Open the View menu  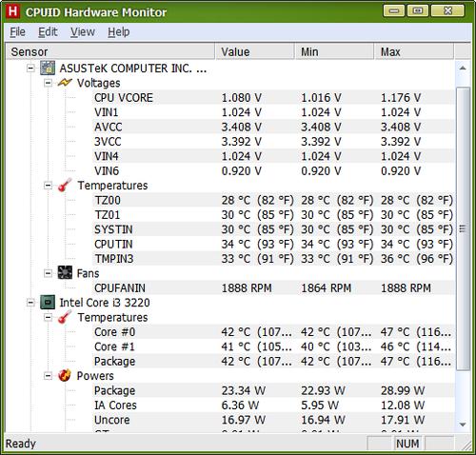(x=83, y=32)
